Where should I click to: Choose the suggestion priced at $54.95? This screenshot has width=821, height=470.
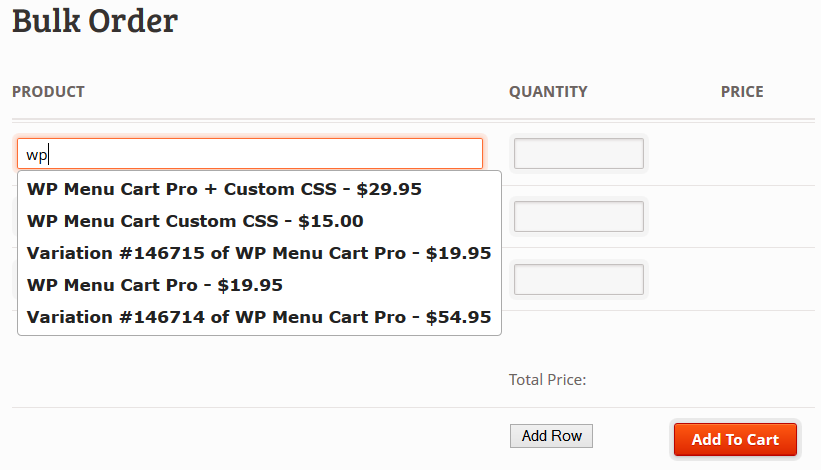[259, 317]
